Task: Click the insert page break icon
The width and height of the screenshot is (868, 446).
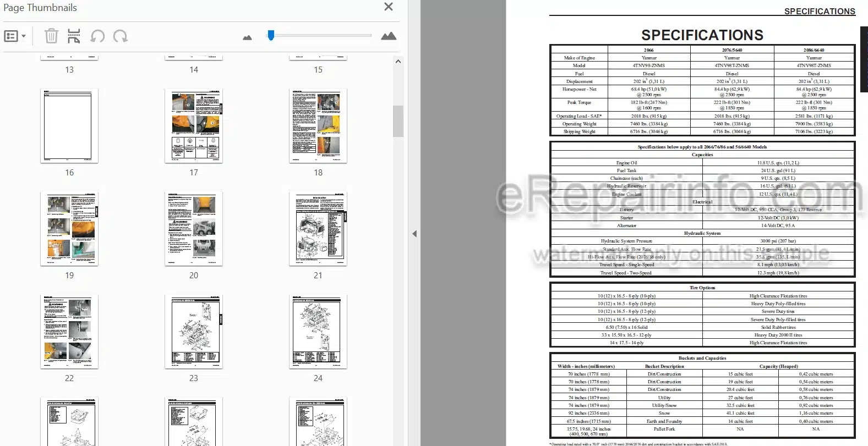Action: click(74, 36)
